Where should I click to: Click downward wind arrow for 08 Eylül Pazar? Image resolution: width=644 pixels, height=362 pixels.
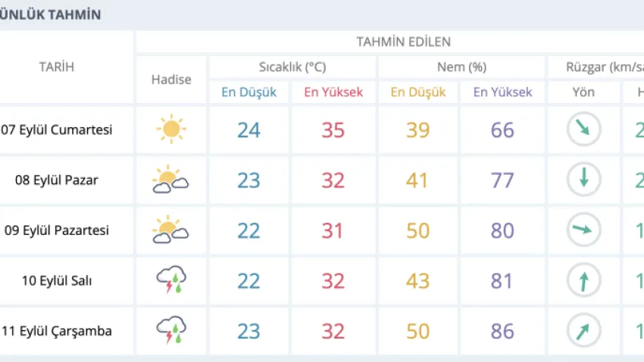tap(583, 179)
